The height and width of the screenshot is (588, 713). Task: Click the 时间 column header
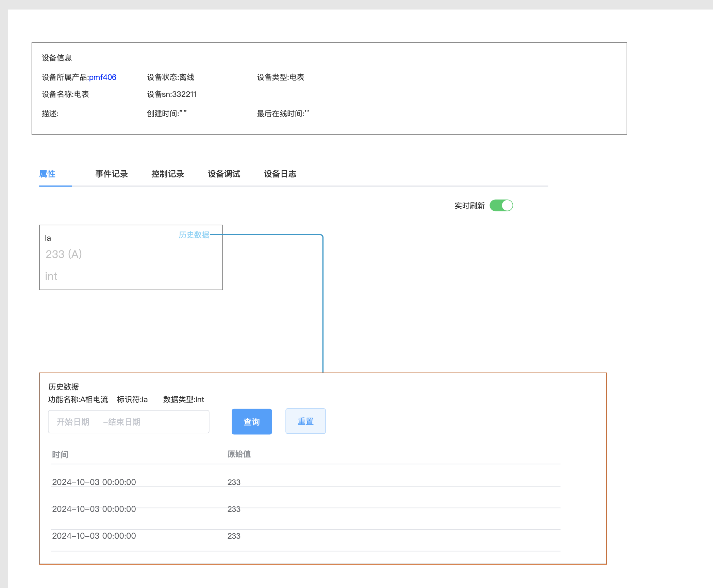(x=60, y=454)
